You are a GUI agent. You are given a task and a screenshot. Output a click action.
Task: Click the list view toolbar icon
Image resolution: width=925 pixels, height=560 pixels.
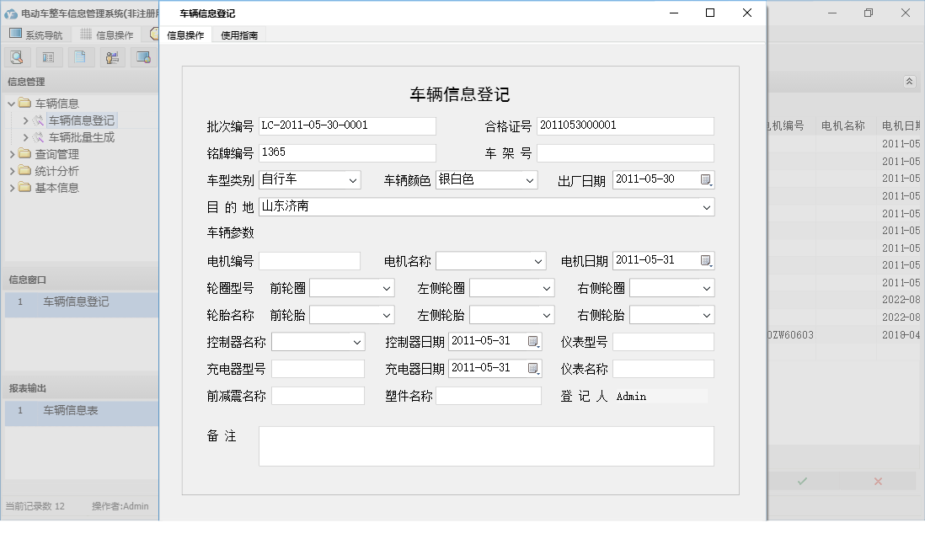pos(48,56)
